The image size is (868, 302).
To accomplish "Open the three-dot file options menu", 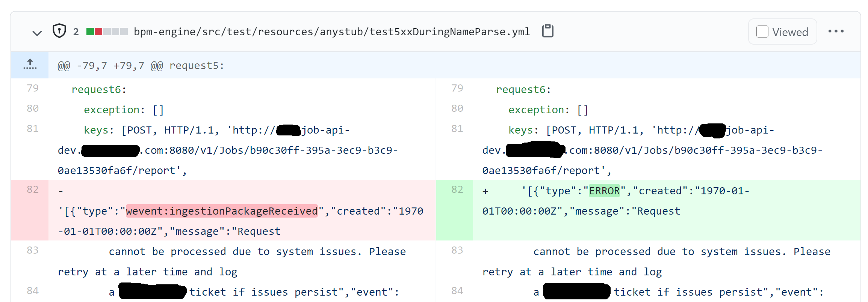I will (x=836, y=32).
